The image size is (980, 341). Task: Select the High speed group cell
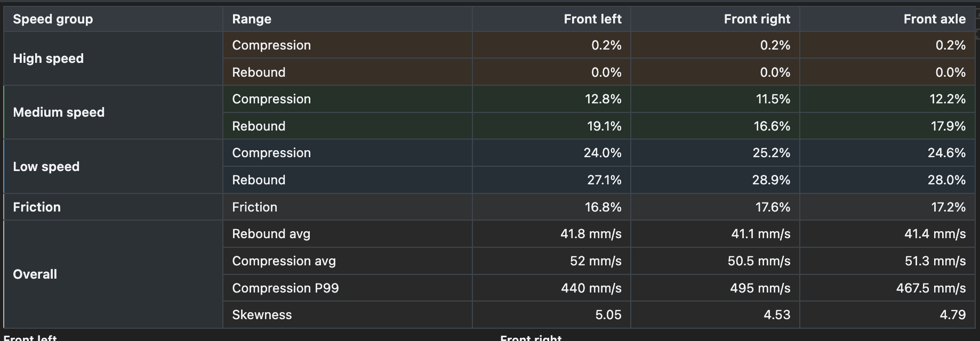(x=113, y=59)
